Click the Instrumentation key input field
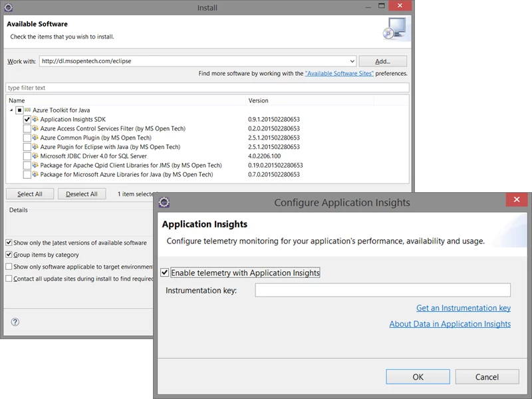 pos(383,290)
